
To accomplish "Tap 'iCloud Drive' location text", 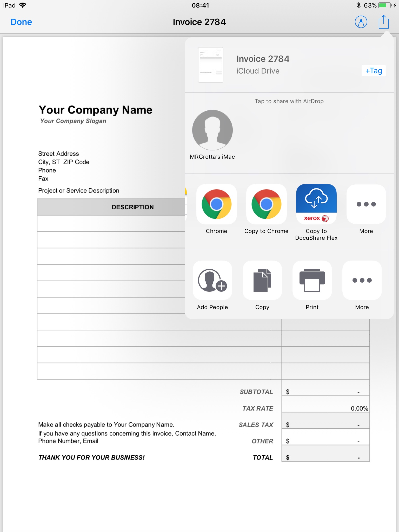I will pos(258,71).
